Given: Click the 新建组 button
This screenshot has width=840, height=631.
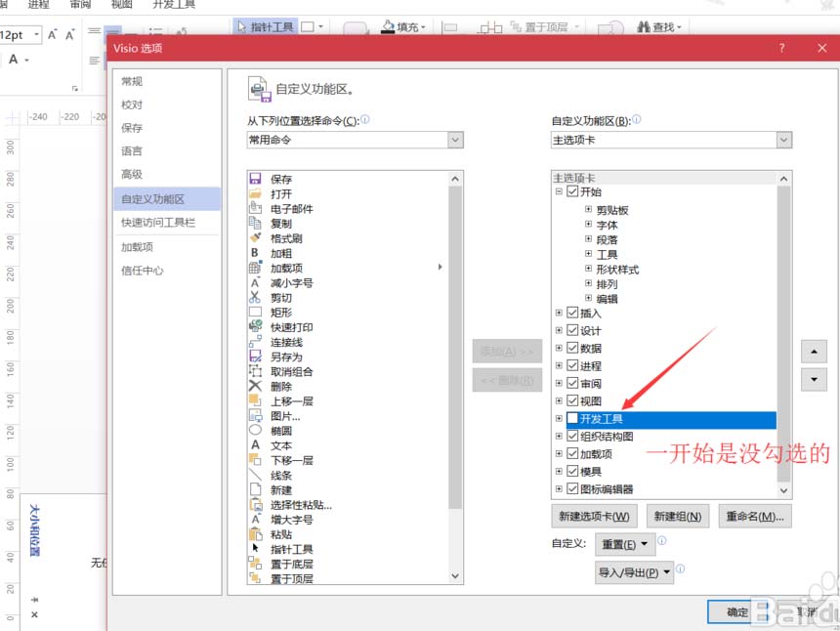Looking at the screenshot, I should tap(678, 516).
